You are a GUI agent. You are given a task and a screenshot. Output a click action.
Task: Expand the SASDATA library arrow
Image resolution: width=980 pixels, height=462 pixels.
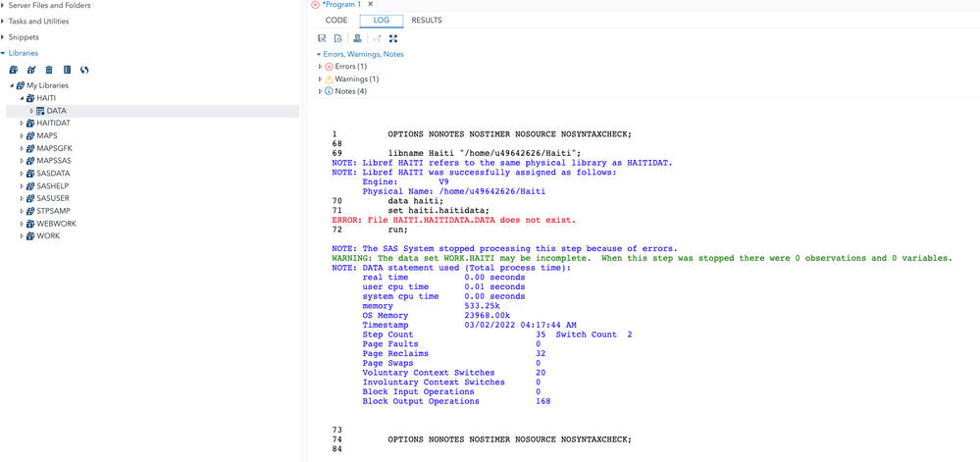(22, 174)
